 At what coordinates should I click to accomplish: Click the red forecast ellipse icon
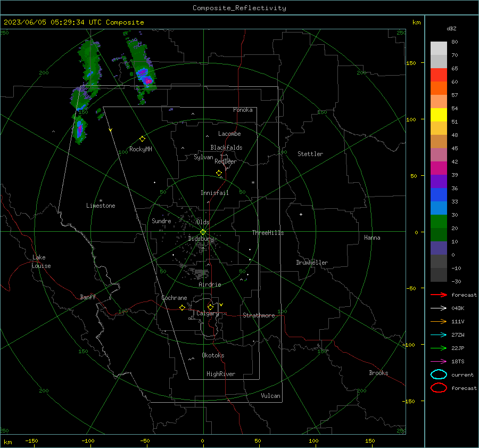click(439, 388)
